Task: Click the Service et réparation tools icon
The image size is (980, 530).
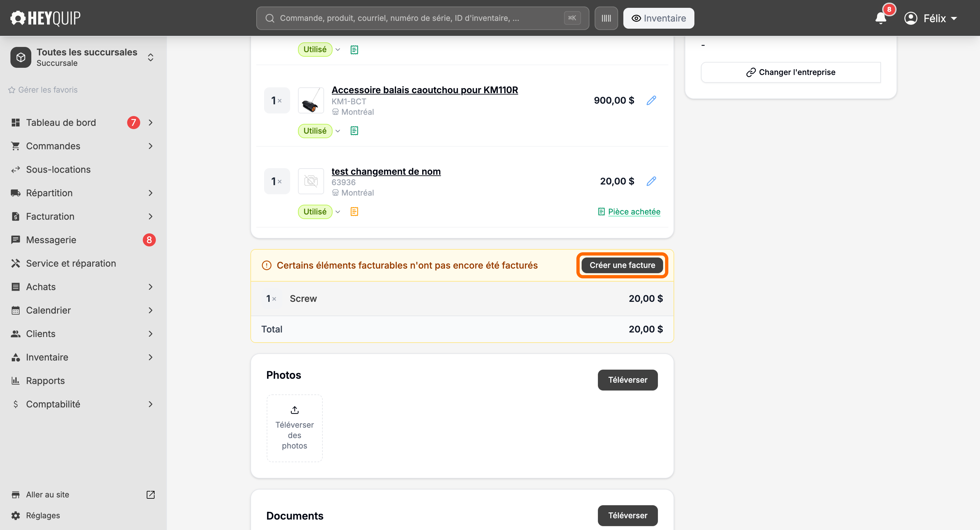Action: [16, 263]
